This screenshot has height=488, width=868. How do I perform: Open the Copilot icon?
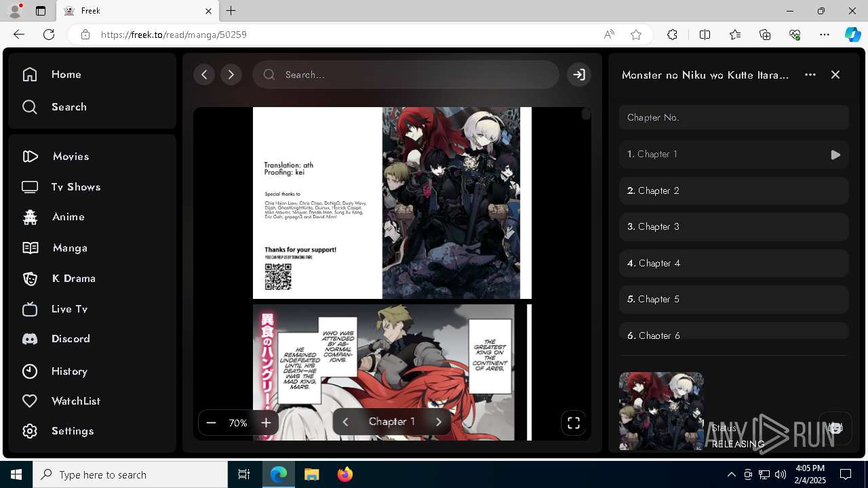click(x=852, y=35)
